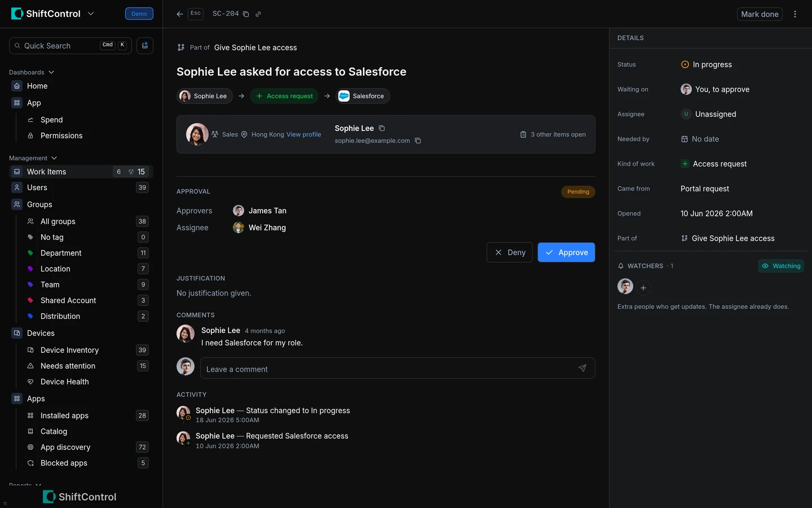Click the Leave a comment field
This screenshot has height=508, width=812.
[x=398, y=369]
